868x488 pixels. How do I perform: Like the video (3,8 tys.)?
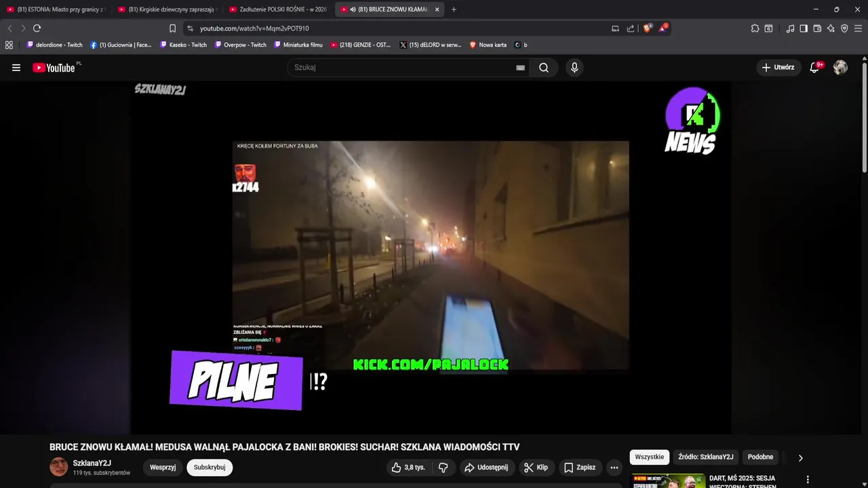408,468
